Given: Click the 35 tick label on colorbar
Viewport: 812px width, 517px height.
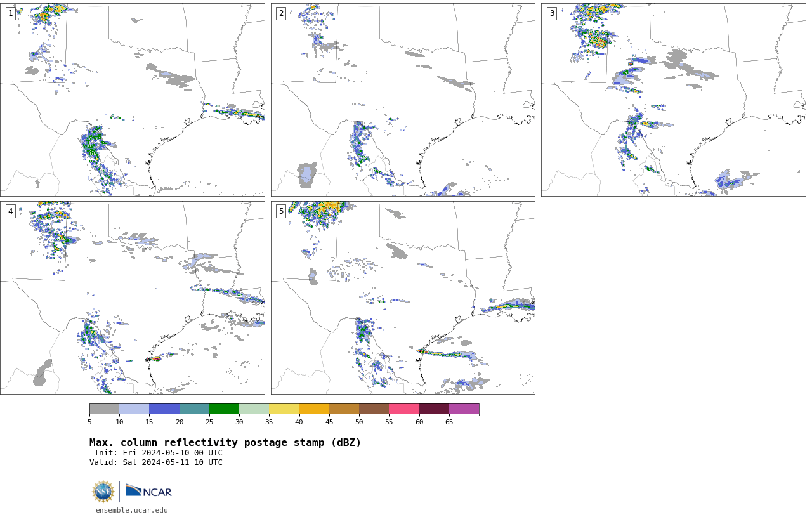Looking at the screenshot, I should 269,422.
